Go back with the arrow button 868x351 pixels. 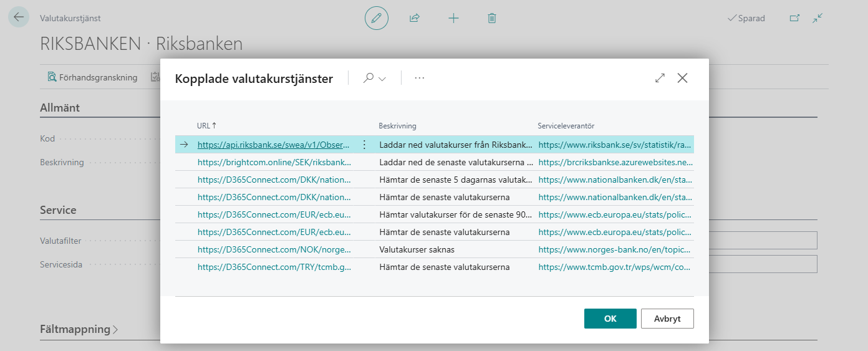(19, 17)
